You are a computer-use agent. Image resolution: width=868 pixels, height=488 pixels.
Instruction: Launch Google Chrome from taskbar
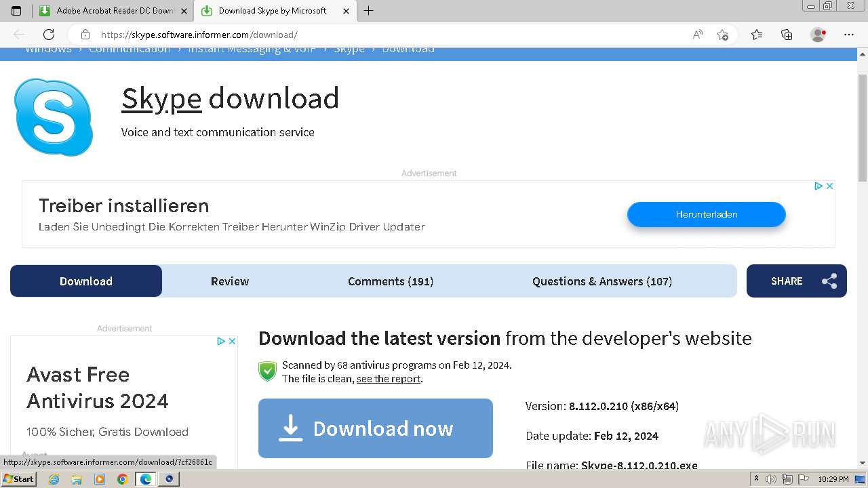point(123,479)
